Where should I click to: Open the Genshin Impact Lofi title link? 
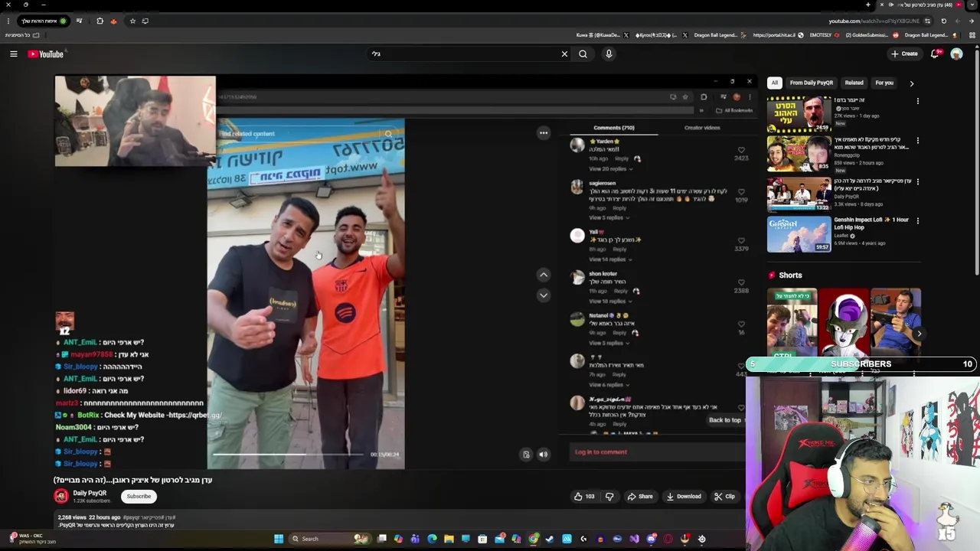click(x=871, y=223)
